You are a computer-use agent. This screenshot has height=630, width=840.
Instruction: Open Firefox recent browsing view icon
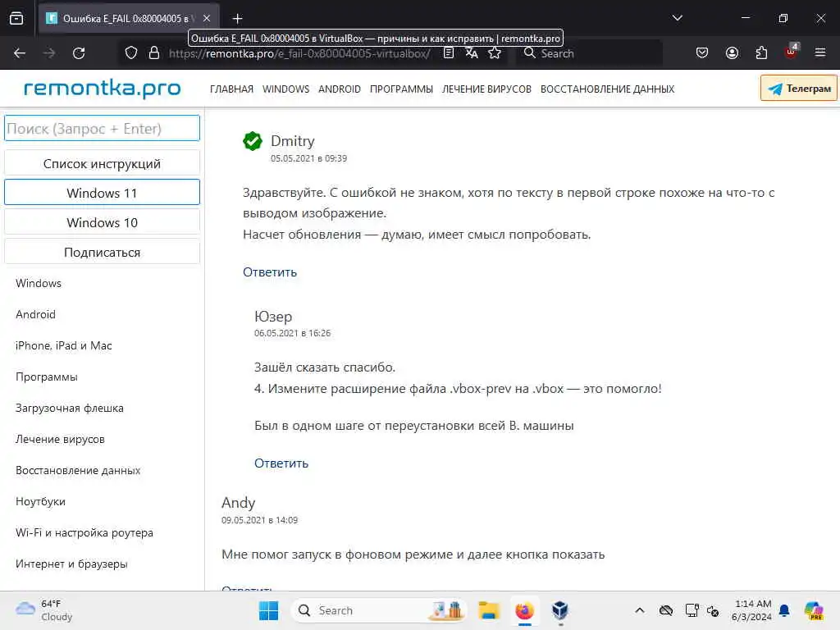point(16,18)
